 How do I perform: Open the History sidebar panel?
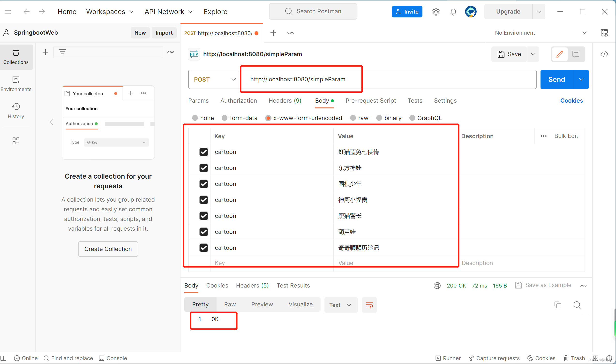[x=16, y=111]
